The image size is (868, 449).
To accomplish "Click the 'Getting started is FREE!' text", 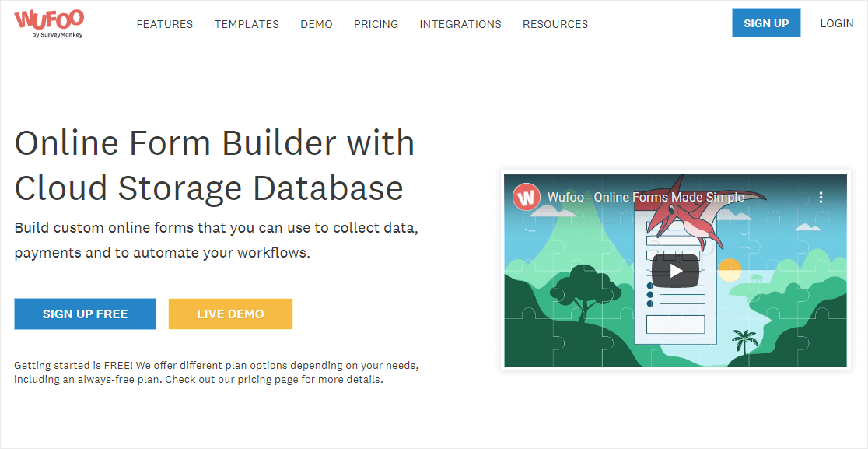I will click(216, 374).
